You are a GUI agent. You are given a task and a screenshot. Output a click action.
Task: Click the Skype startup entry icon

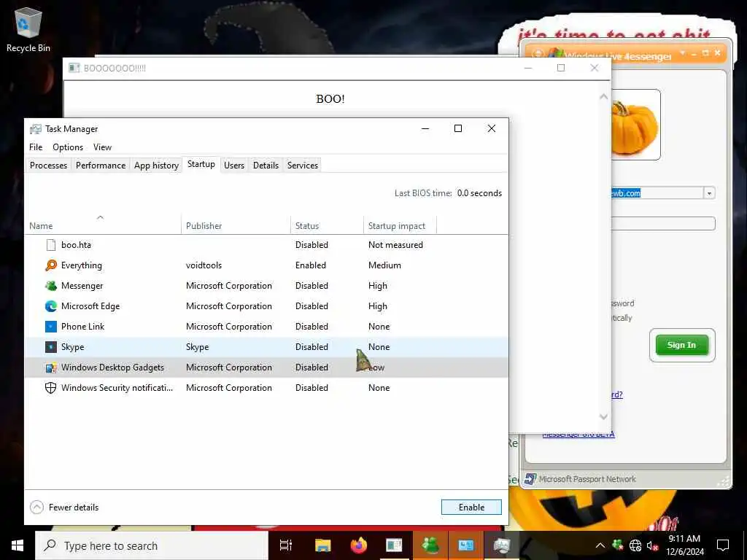coord(51,347)
